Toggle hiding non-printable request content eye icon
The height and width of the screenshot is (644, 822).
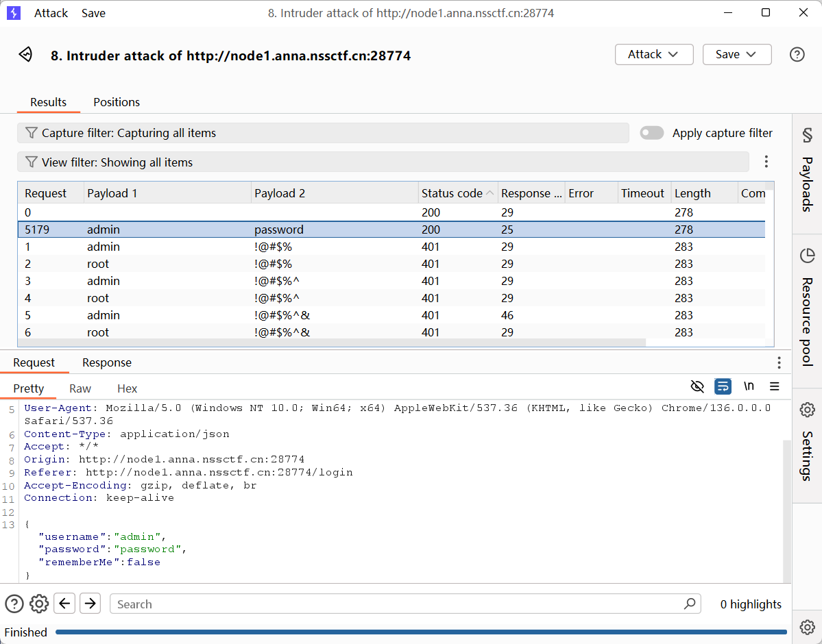697,386
